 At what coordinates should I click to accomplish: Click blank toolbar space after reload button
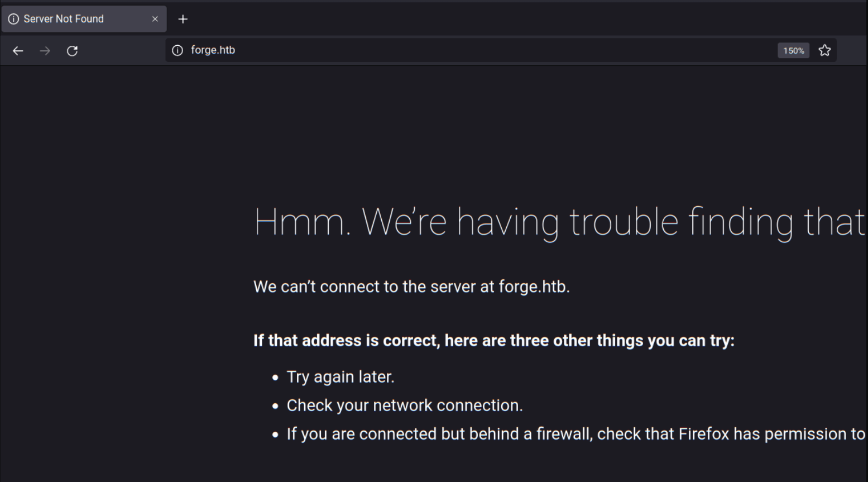(123, 51)
